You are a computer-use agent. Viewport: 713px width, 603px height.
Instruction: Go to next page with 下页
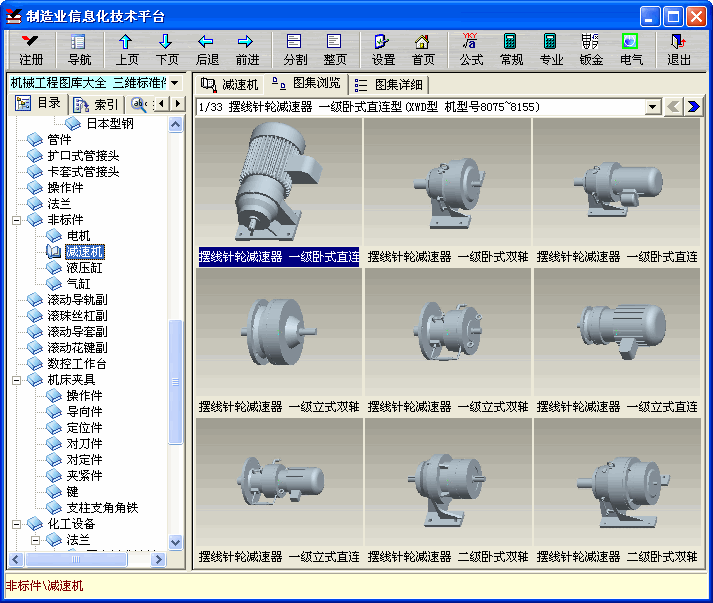167,49
